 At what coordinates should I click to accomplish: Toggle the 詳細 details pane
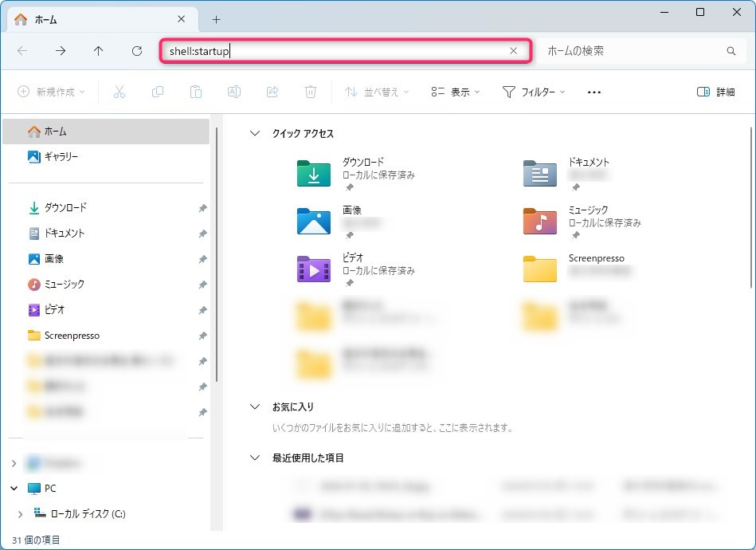715,92
